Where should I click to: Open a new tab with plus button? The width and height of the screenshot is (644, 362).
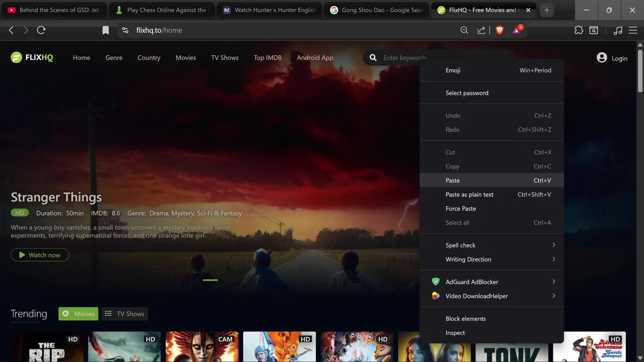click(547, 10)
